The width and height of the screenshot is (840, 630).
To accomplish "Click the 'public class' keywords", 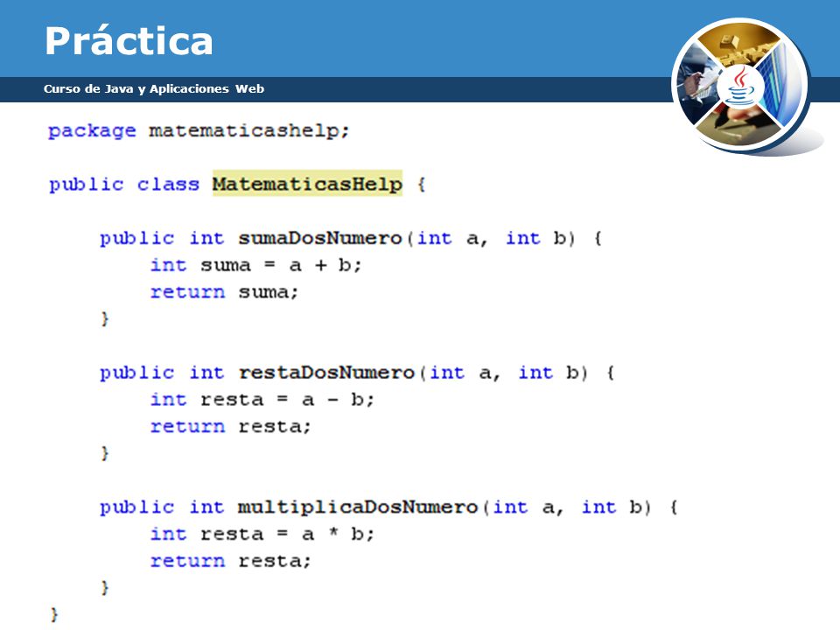I will (x=123, y=185).
